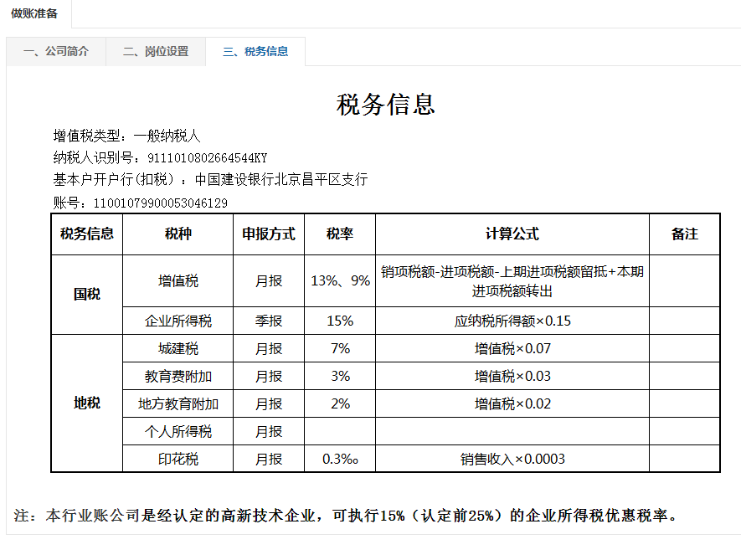Click the 印花税 row
This screenshot has height=560, width=741.
pos(178,459)
